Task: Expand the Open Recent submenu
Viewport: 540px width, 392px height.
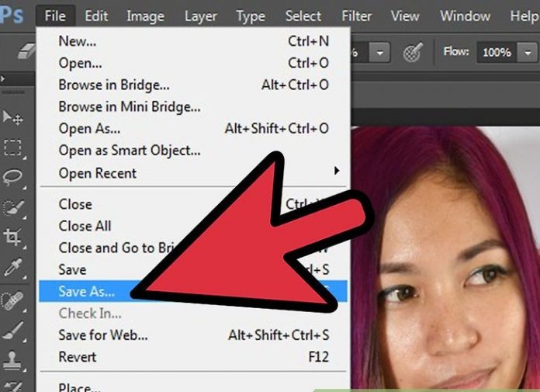Action: coord(336,171)
